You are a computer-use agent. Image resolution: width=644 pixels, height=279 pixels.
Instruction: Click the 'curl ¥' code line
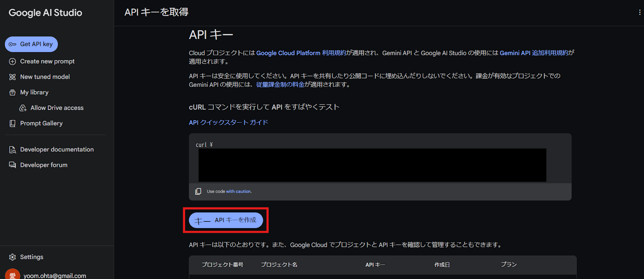[x=204, y=145]
